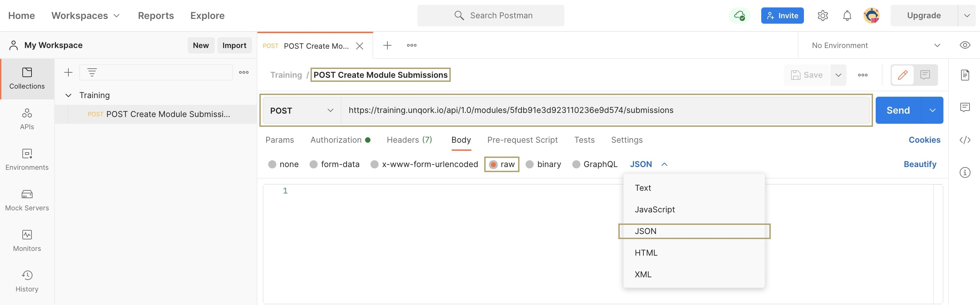The width and height of the screenshot is (980, 305).
Task: Click the user avatar icon
Action: pos(872,16)
